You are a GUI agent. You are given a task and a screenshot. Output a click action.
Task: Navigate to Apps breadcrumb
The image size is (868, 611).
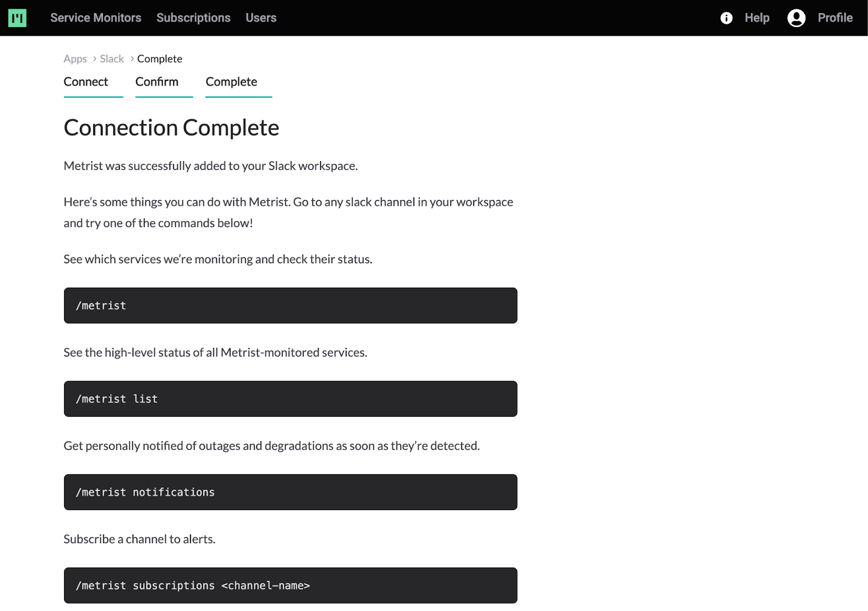click(75, 59)
